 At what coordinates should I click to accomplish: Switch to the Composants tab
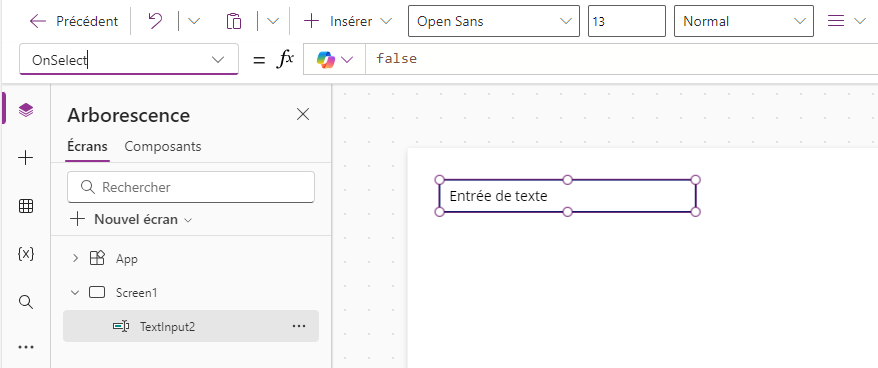[163, 146]
